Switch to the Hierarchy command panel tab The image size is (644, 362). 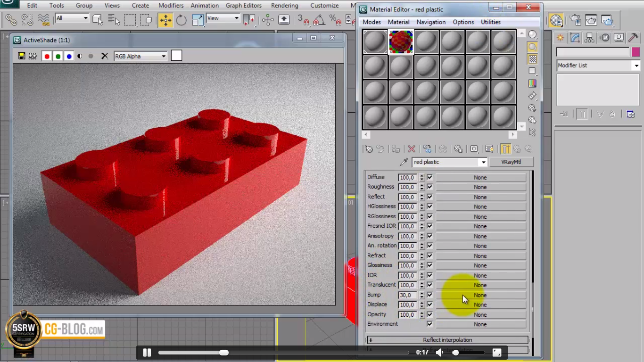click(590, 38)
